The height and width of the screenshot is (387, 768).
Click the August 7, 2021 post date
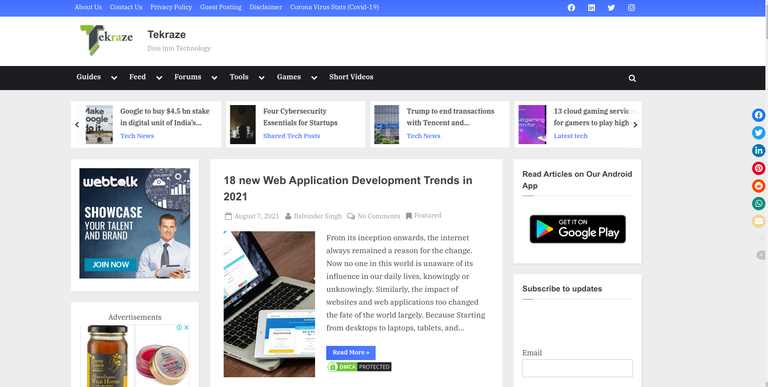point(257,216)
